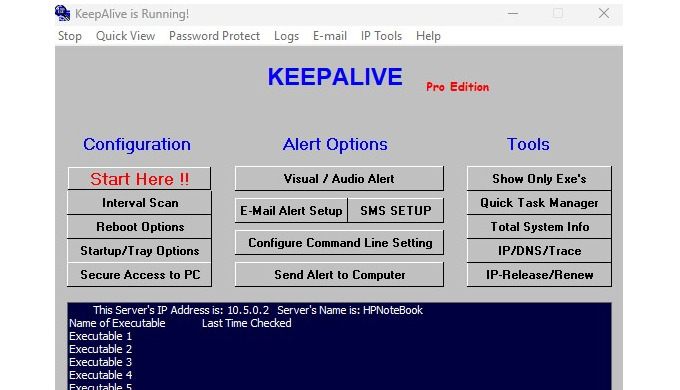The width and height of the screenshot is (680, 390).
Task: Click the KEEPALIVE title heading
Action: [335, 77]
